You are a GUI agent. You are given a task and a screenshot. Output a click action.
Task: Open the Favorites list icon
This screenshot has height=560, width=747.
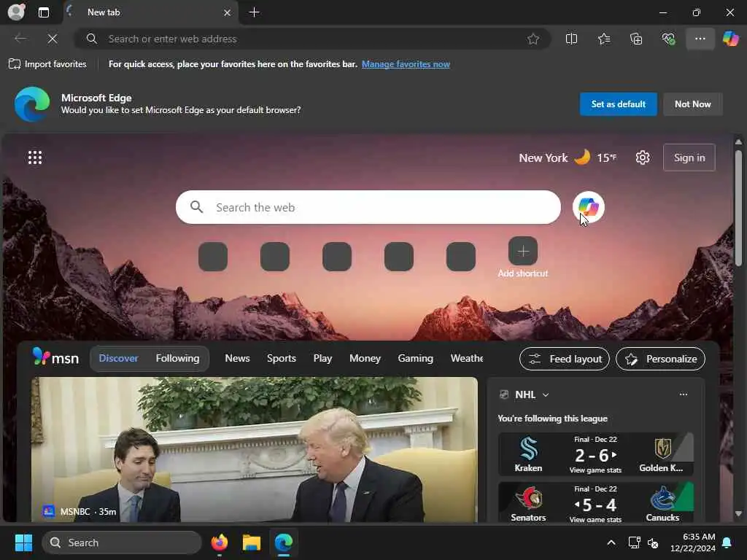click(604, 39)
